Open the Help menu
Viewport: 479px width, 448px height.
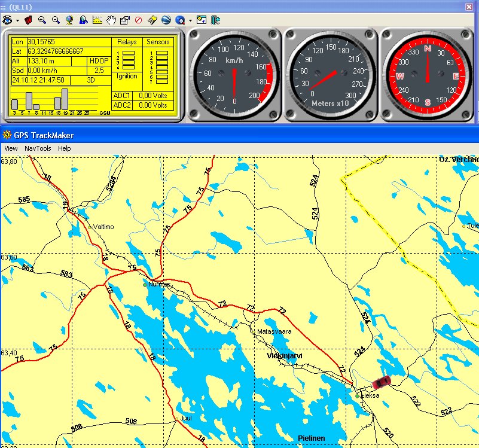click(x=64, y=148)
